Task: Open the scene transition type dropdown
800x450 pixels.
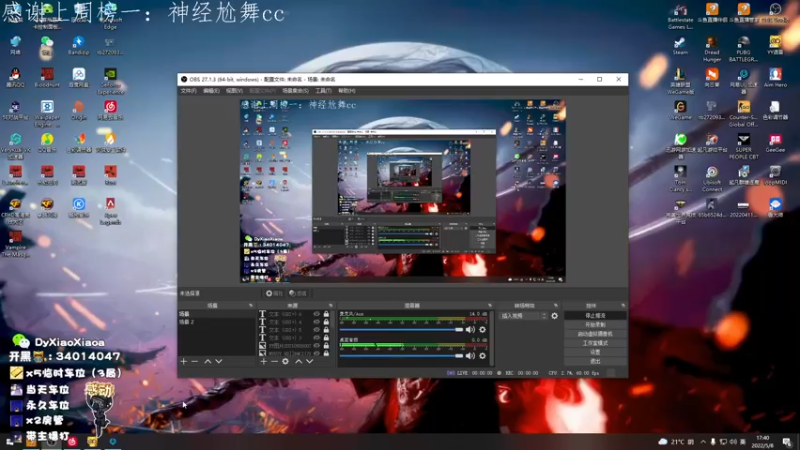Action: pos(523,316)
